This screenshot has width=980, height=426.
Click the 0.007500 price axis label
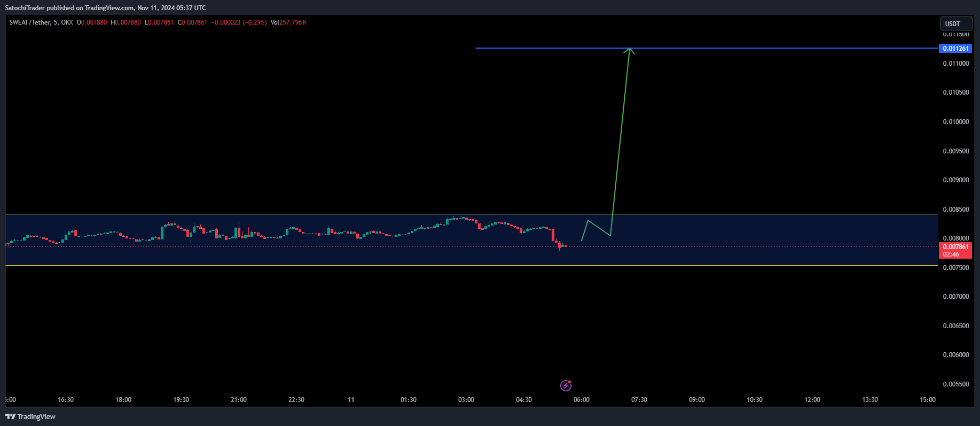pos(956,268)
